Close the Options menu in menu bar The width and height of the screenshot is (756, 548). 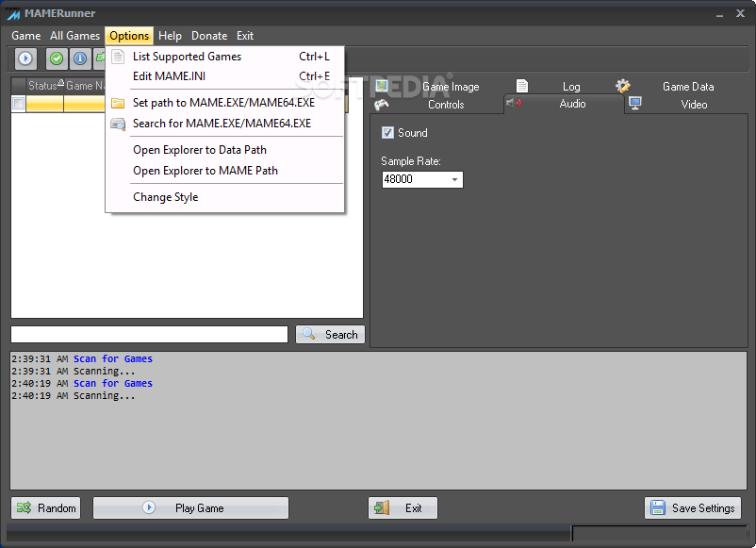click(x=129, y=36)
